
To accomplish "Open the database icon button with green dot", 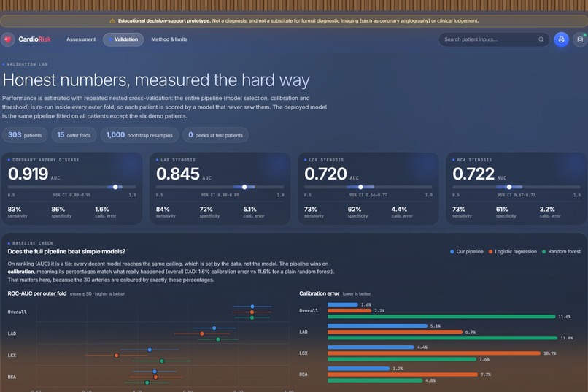I will tap(580, 39).
